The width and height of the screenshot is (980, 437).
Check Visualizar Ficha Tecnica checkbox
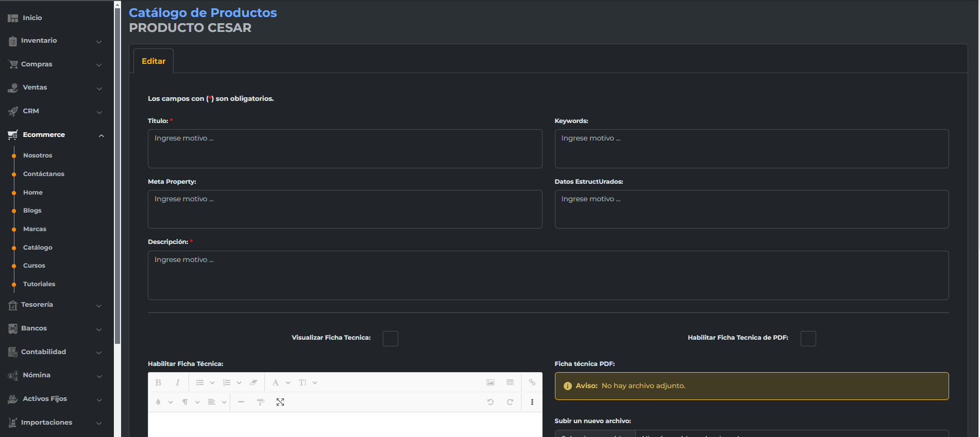pyautogui.click(x=391, y=339)
